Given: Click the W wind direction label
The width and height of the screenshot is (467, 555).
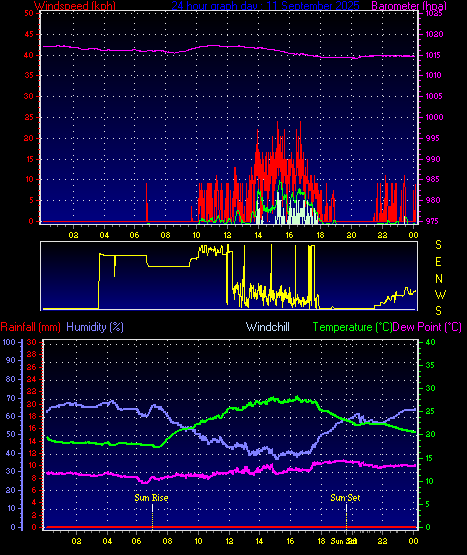Looking at the screenshot, I should click(x=440, y=294).
